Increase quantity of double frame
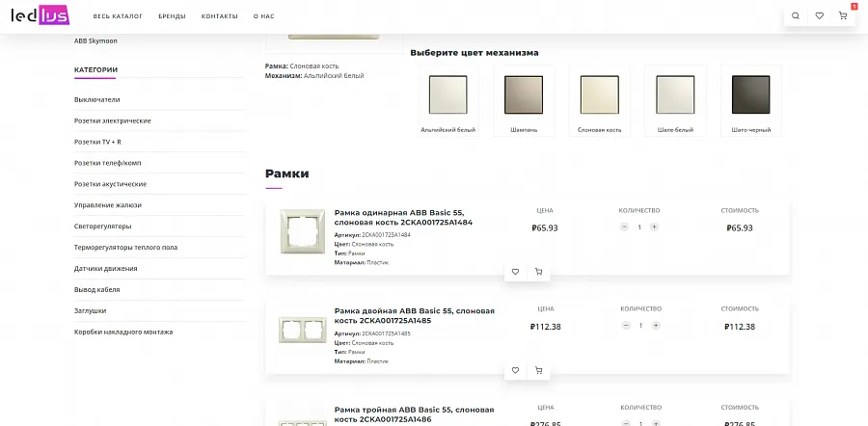Viewport: 868px width, 426px height. tap(656, 326)
